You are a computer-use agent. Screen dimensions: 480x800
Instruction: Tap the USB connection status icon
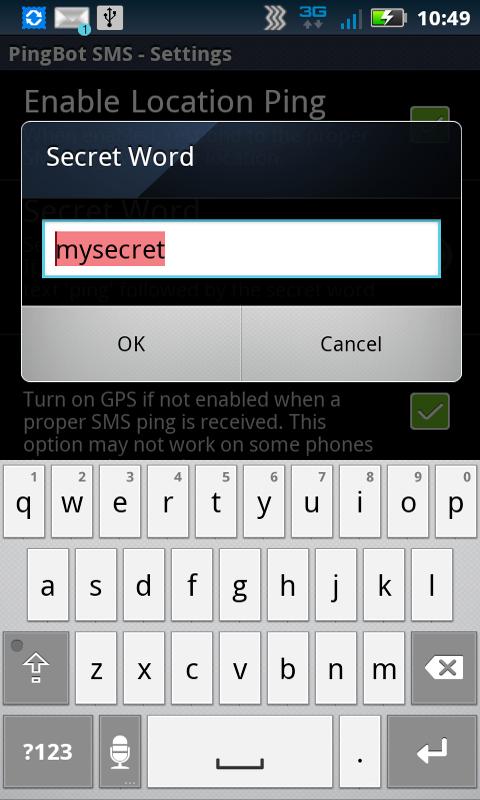click(110, 18)
